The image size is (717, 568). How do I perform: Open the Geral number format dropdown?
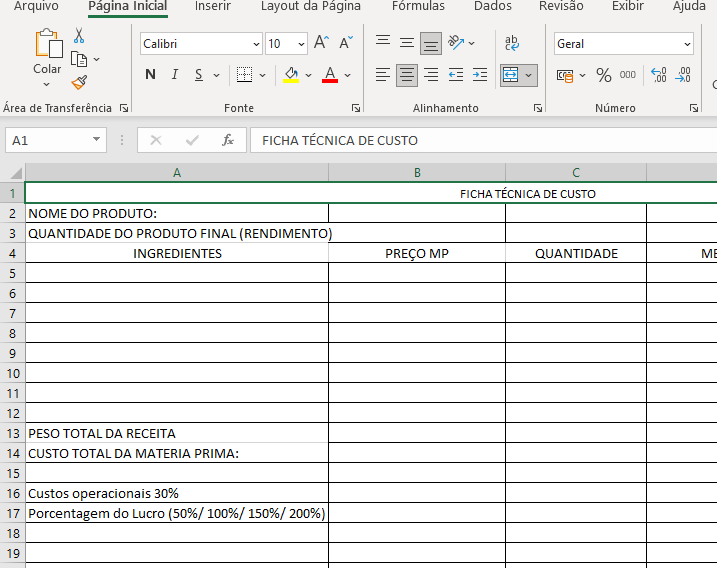(687, 44)
